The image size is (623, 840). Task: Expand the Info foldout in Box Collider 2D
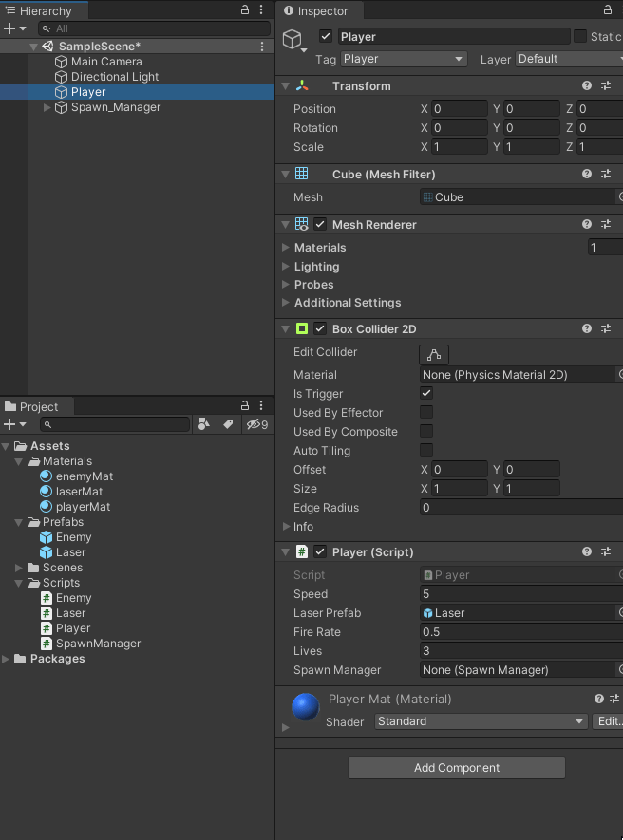tap(286, 527)
